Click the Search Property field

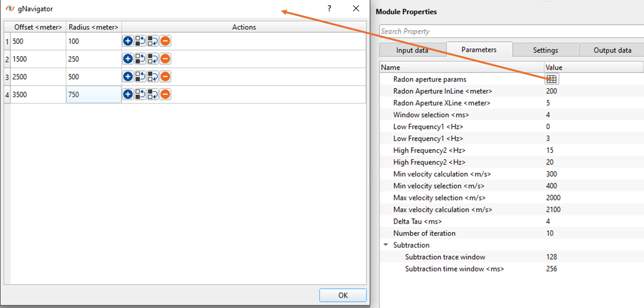tap(508, 31)
